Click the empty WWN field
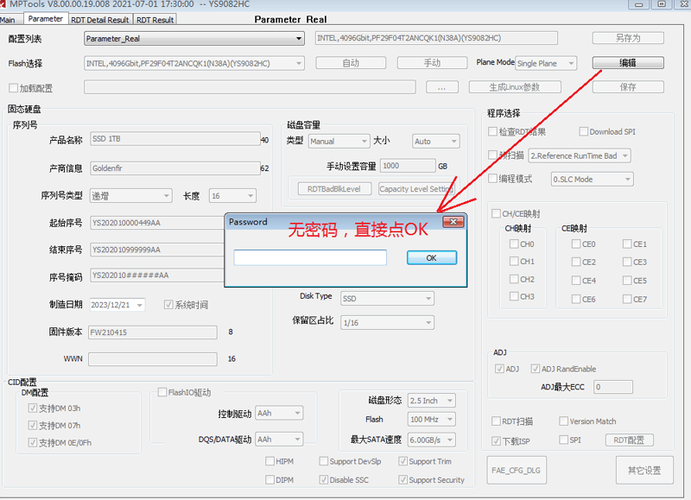 point(152,359)
